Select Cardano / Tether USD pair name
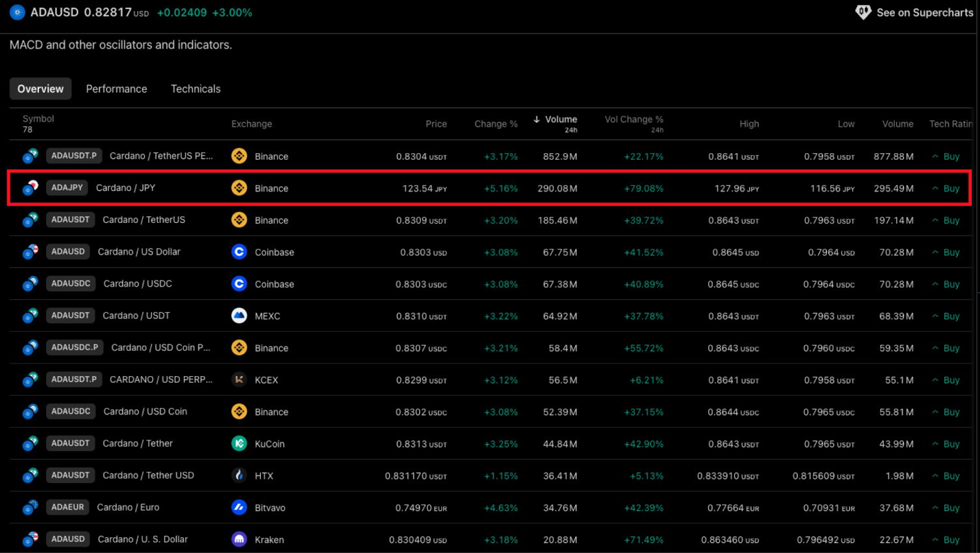980x553 pixels. coord(148,475)
